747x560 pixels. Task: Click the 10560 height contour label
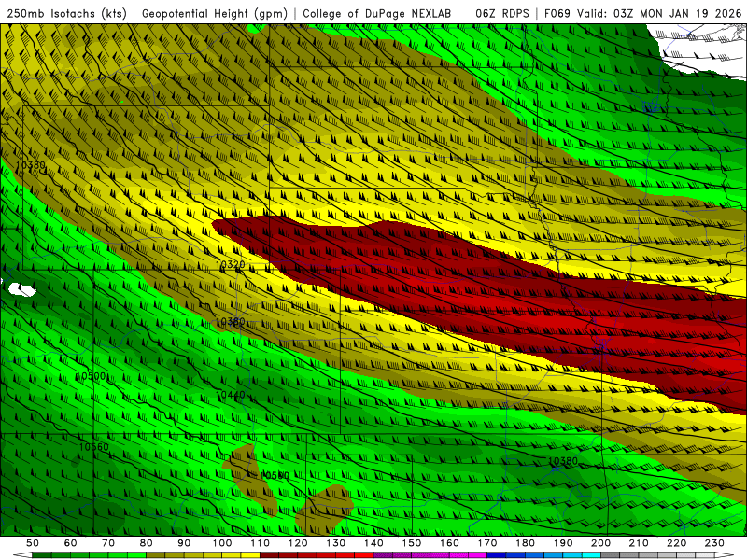(x=94, y=447)
